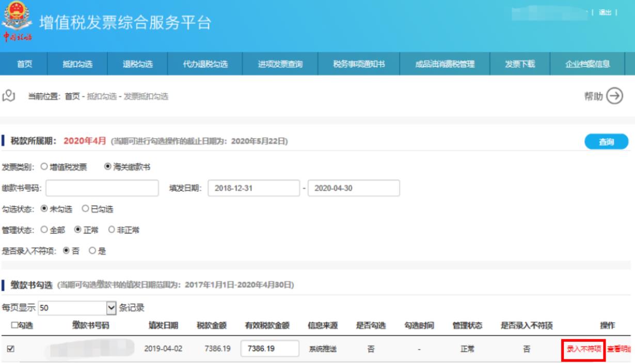The image size is (635, 364).
Task: Select 增值税发票 invoice type radio
Action: click(44, 167)
